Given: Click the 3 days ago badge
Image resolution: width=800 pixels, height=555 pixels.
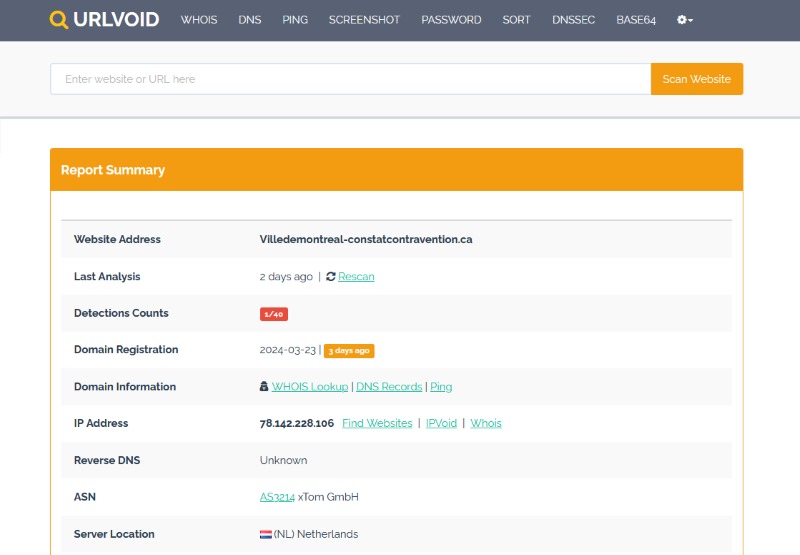Looking at the screenshot, I should coord(349,351).
